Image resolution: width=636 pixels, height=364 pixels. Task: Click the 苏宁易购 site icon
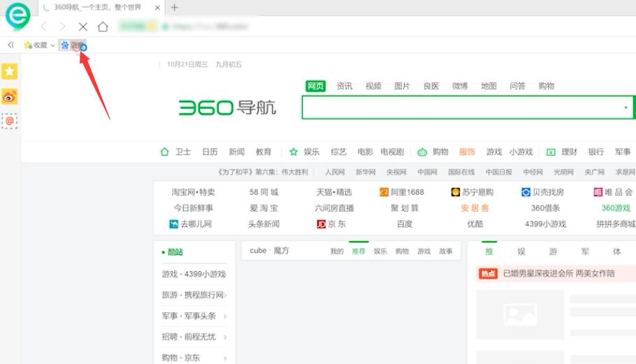[456, 192]
